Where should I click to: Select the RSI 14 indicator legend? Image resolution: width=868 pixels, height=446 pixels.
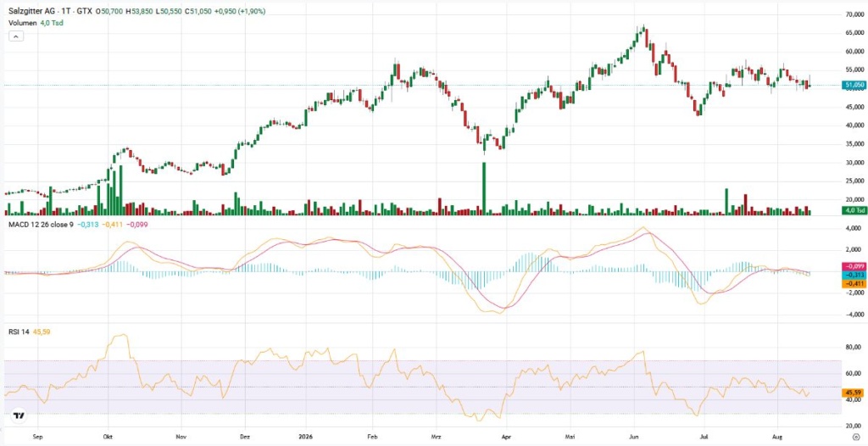click(x=19, y=332)
